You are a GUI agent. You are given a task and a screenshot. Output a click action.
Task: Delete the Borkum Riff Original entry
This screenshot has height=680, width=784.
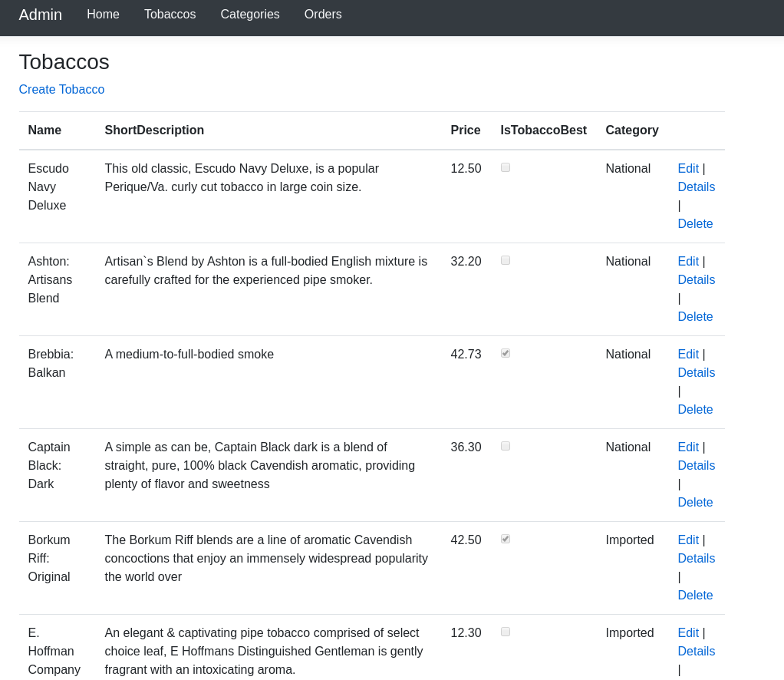point(695,595)
